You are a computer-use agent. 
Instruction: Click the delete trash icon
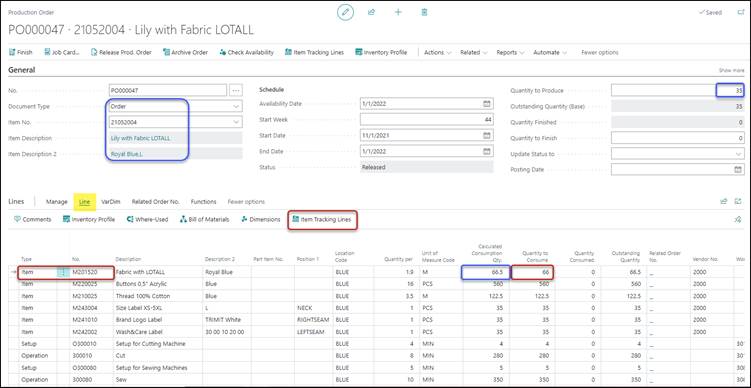[x=424, y=12]
